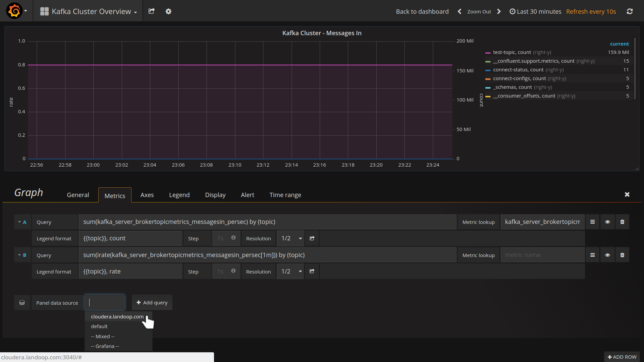Open Resolution dropdown for query B

(290, 271)
